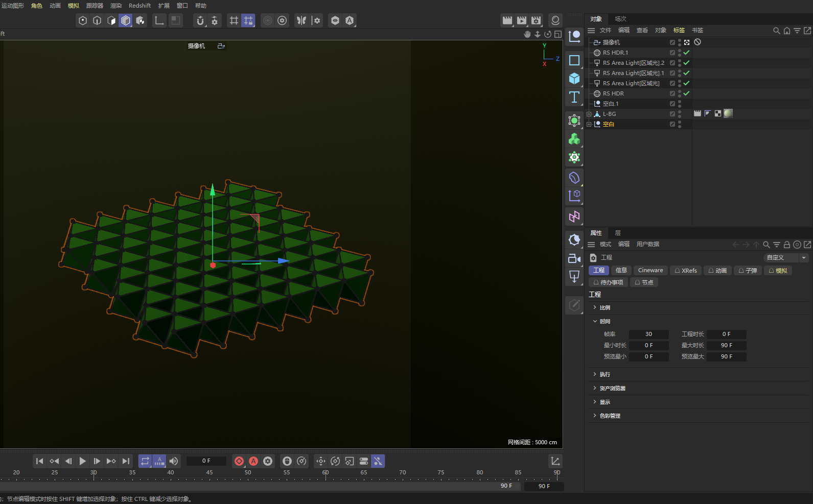Viewport: 813px width, 504px height.
Task: Expand the 空白 null object tree node
Action: click(589, 124)
